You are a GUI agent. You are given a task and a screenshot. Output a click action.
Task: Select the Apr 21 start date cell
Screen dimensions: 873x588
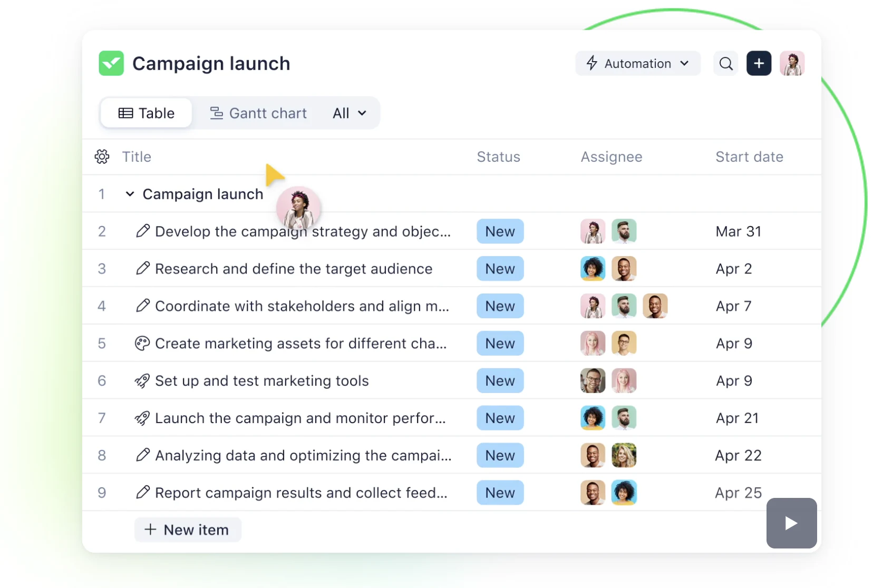tap(737, 418)
